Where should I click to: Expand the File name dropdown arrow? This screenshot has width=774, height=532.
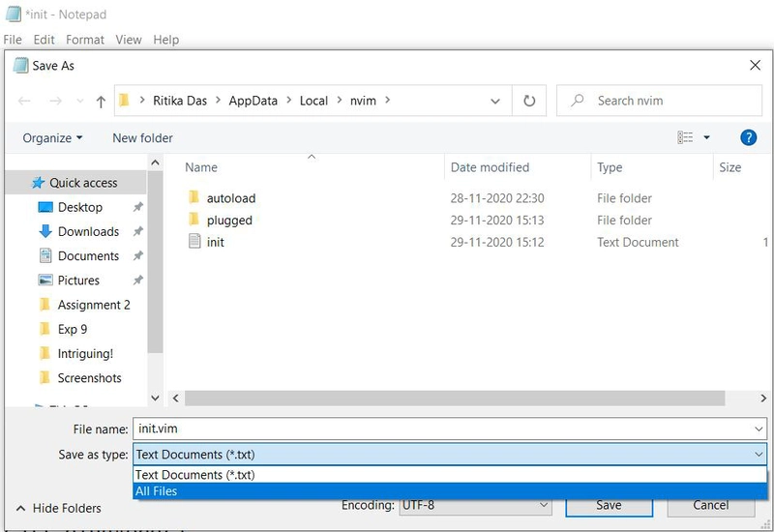point(759,429)
